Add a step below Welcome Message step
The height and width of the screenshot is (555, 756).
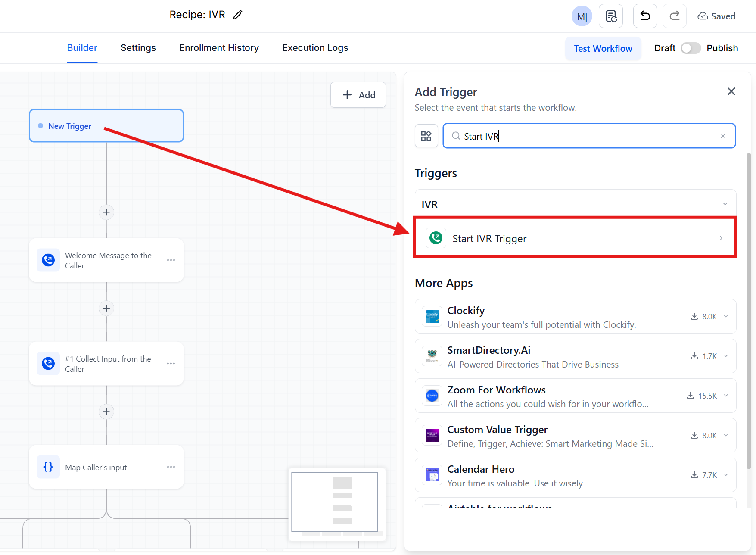click(x=106, y=308)
